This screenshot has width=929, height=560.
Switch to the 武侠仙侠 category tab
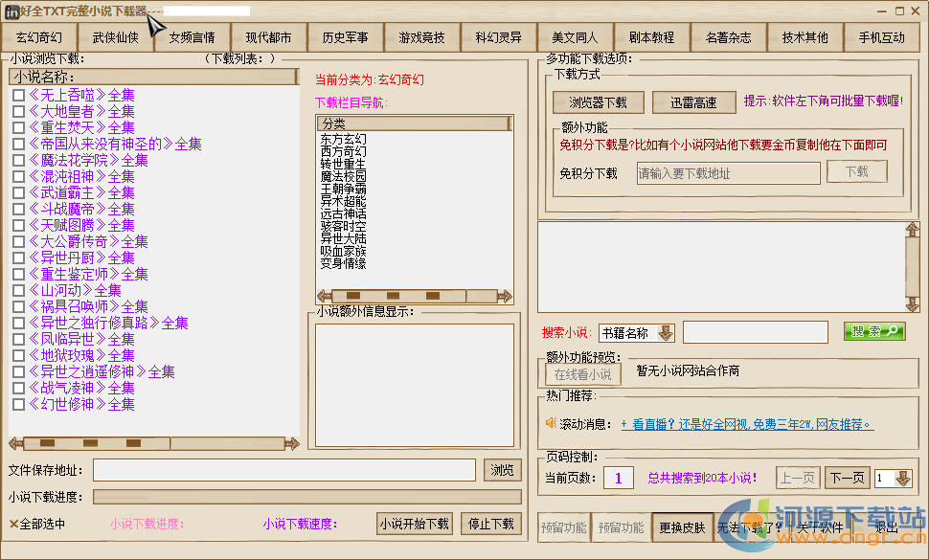tap(115, 37)
